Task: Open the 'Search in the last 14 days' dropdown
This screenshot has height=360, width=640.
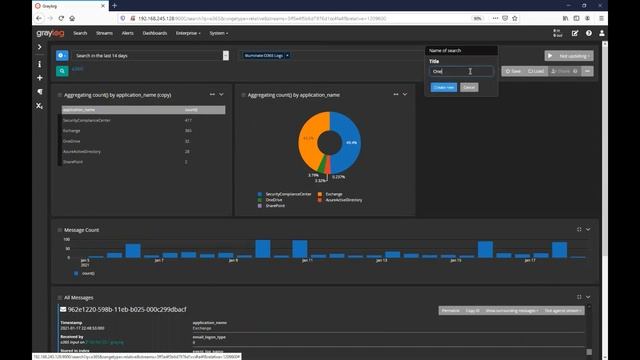Action: click(226, 56)
